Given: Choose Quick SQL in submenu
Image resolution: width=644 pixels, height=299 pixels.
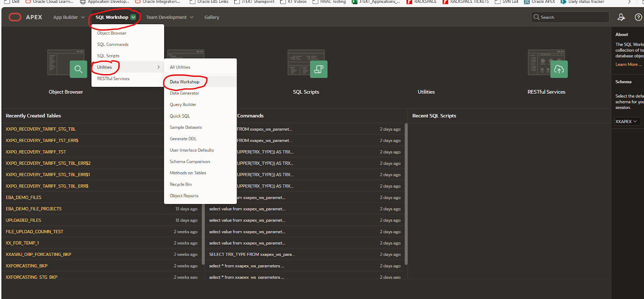Looking at the screenshot, I should point(180,116).
